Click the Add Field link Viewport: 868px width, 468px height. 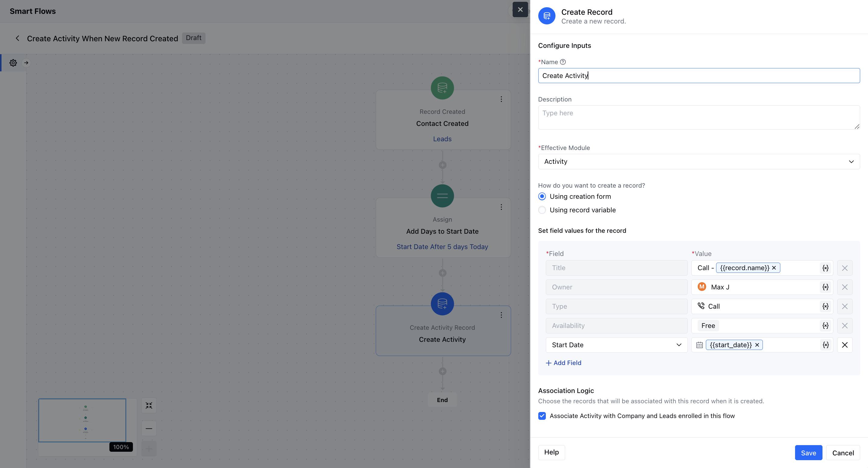(x=563, y=363)
